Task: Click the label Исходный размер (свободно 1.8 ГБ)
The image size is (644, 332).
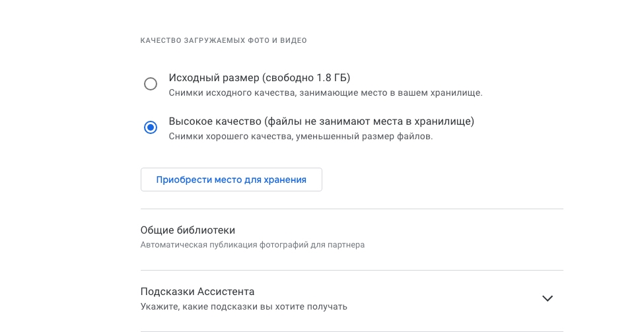Action: [x=260, y=78]
